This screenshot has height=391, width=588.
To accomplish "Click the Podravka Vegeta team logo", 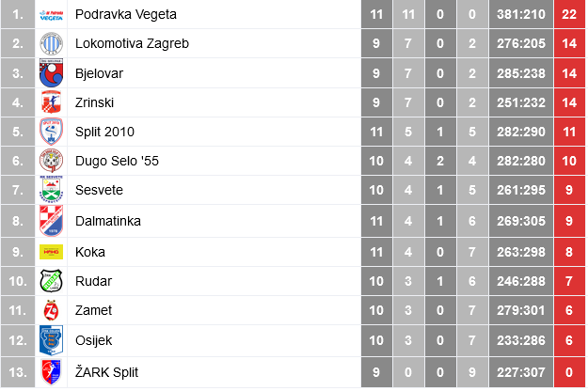I will [x=52, y=15].
